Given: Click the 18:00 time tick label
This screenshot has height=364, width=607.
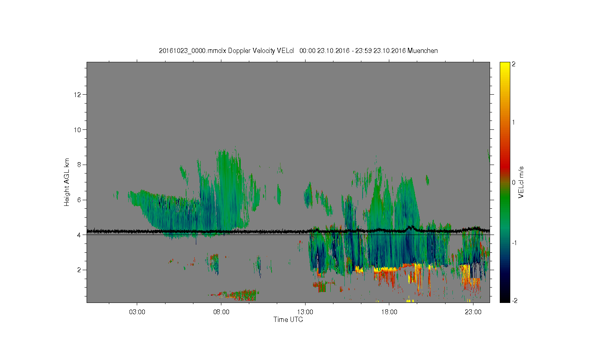Looking at the screenshot, I should click(x=389, y=312).
